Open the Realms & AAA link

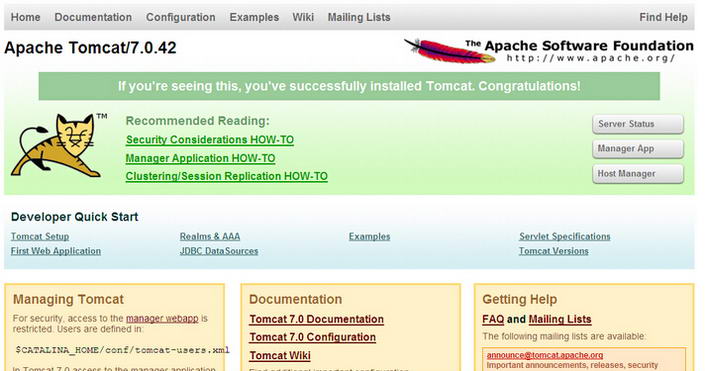click(210, 237)
